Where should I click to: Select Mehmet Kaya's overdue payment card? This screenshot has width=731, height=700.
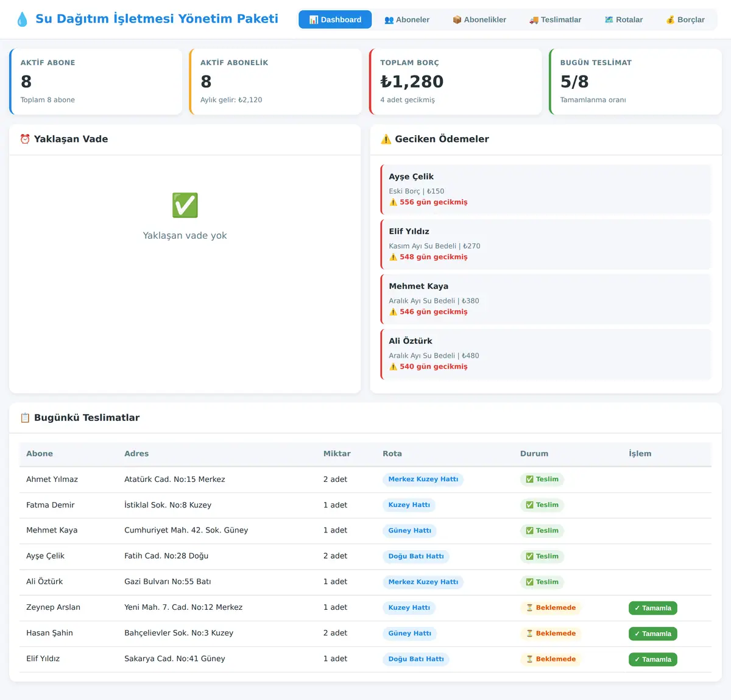point(546,299)
